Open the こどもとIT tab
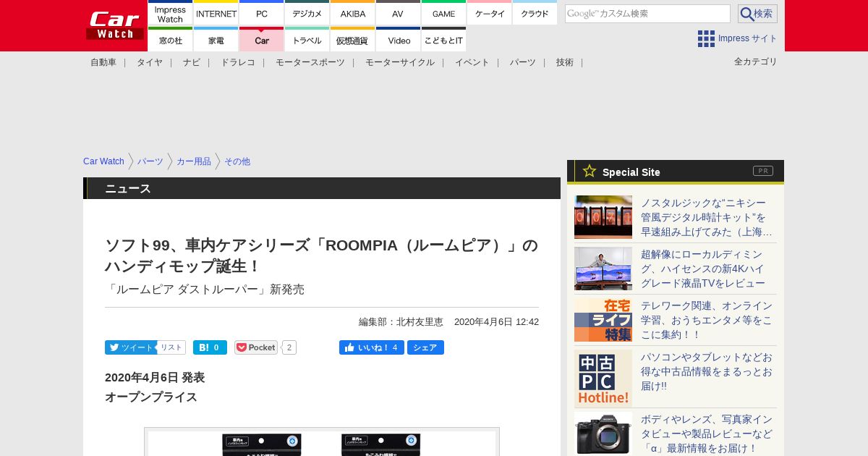This screenshot has width=868, height=456. point(444,40)
